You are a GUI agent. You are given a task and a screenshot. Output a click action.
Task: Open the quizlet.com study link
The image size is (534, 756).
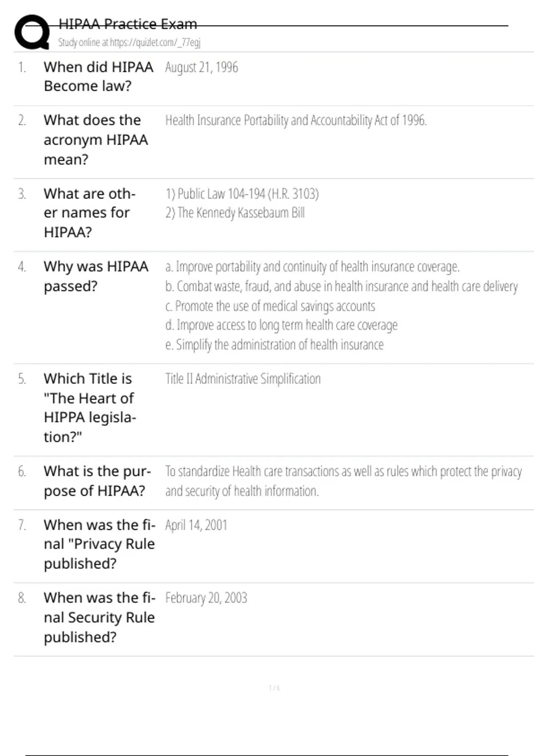[129, 42]
